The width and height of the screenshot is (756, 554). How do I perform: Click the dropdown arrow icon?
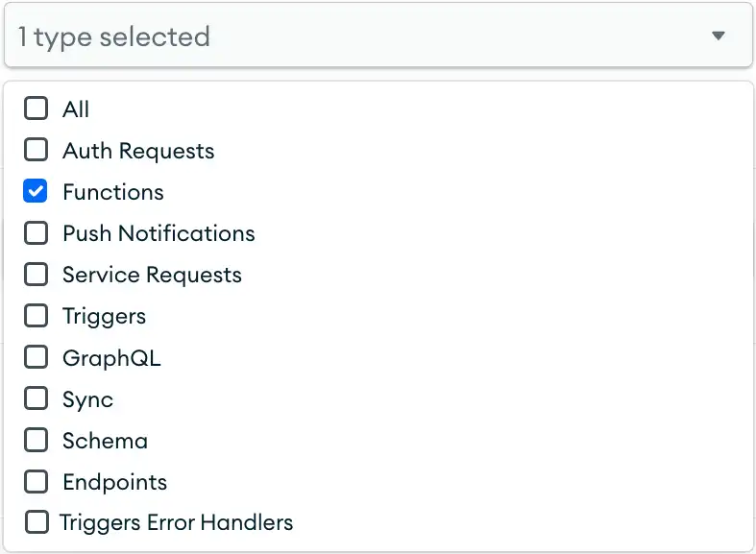[719, 36]
